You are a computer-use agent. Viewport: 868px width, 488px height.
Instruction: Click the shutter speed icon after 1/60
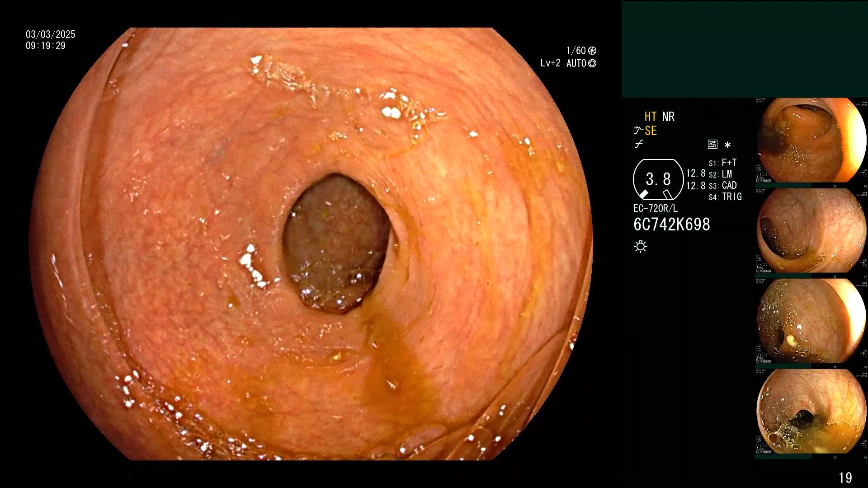(592, 51)
